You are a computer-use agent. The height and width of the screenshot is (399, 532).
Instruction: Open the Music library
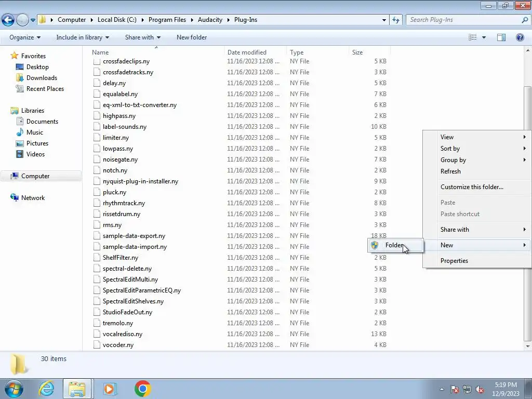click(35, 132)
